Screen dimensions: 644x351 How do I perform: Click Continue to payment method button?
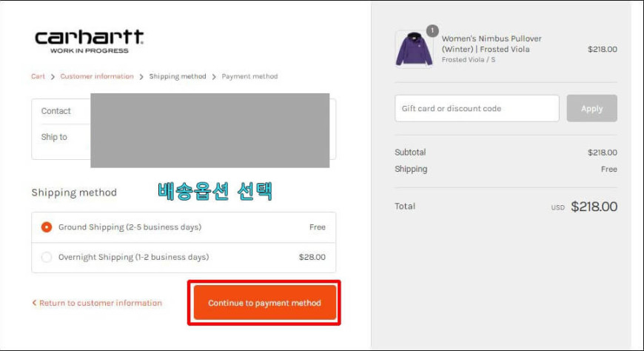265,303
